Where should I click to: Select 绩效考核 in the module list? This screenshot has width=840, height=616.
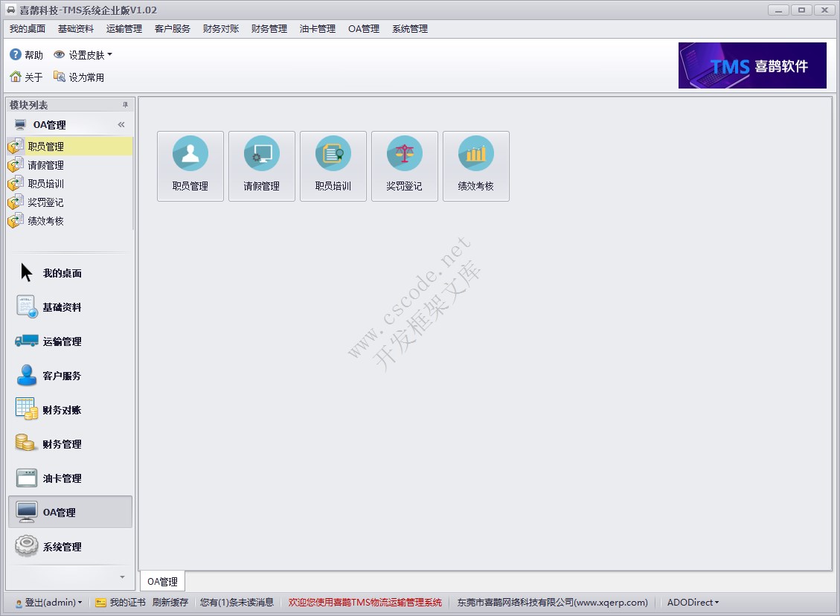pos(70,221)
